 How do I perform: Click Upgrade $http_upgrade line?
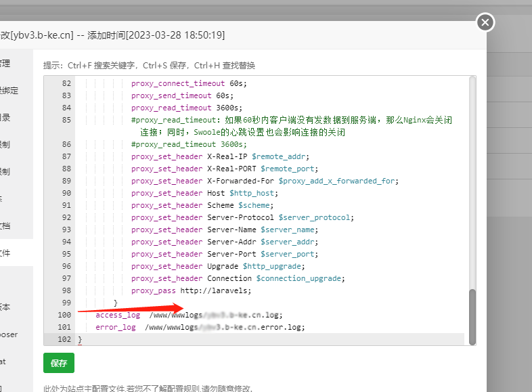point(218,267)
